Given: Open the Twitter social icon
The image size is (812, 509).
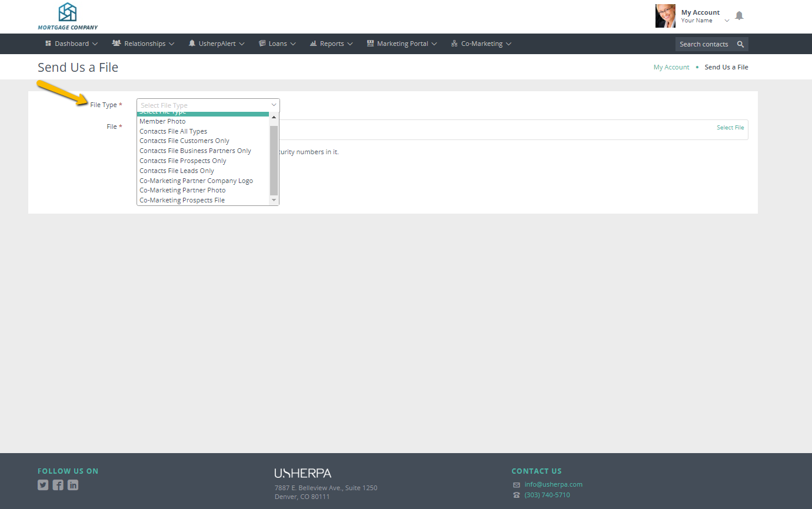Looking at the screenshot, I should pyautogui.click(x=43, y=485).
